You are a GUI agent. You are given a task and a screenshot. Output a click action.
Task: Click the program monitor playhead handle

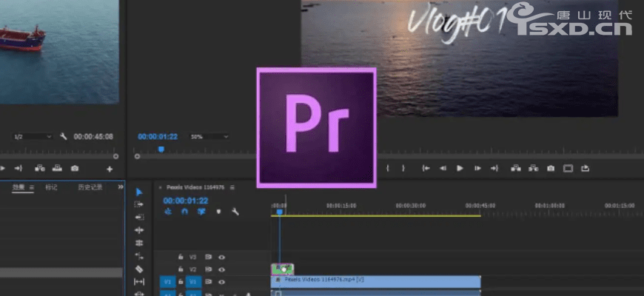tap(161, 149)
